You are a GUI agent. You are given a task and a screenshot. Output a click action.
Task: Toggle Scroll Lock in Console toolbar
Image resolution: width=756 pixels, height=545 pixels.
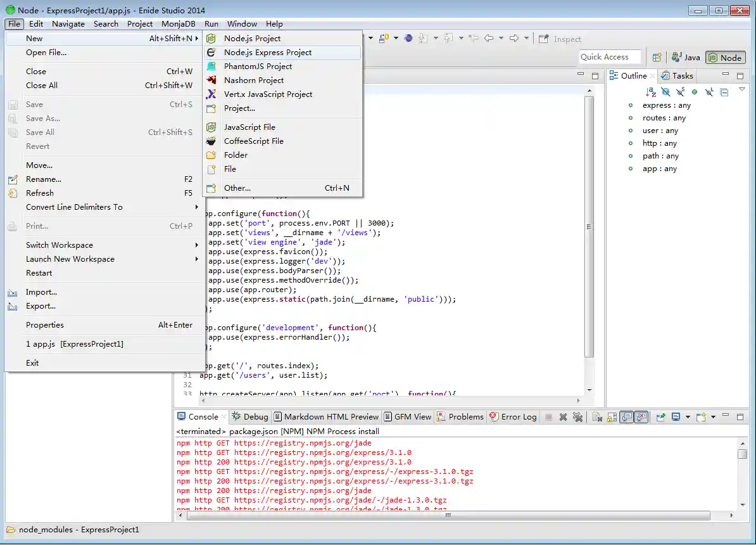point(612,417)
